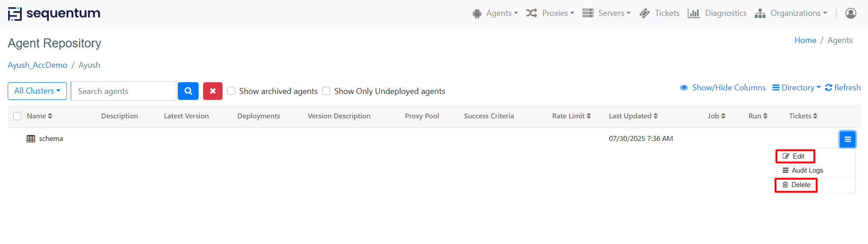Open the Directory dropdown
The width and height of the screenshot is (868, 244).
tap(796, 88)
